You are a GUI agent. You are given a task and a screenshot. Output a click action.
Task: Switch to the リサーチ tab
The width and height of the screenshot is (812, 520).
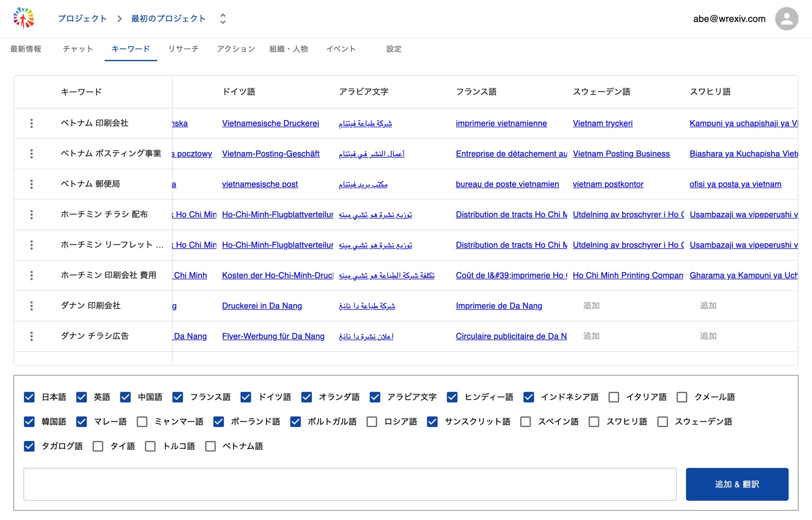[x=183, y=49]
